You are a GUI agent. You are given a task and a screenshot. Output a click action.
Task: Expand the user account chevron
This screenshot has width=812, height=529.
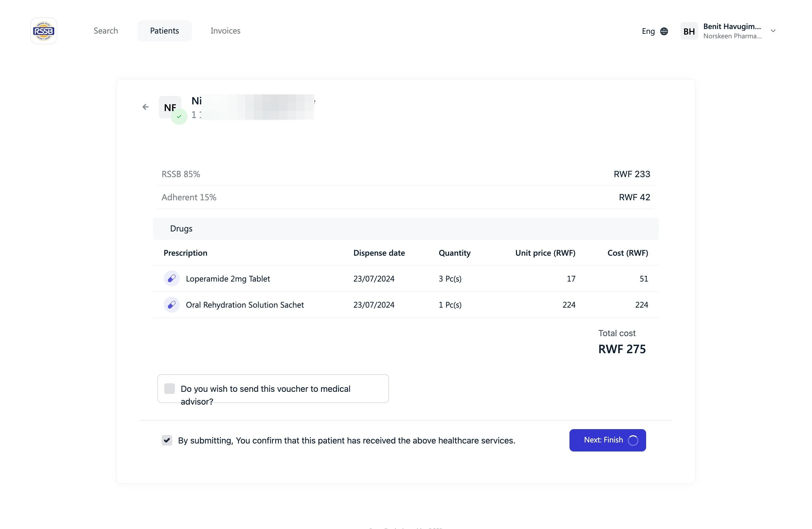coord(773,31)
